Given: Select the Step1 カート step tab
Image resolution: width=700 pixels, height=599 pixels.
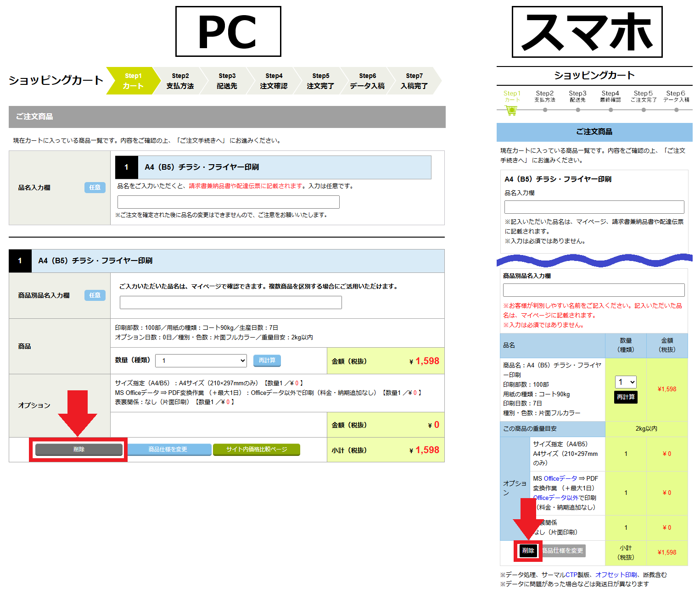Looking at the screenshot, I should 133,81.
